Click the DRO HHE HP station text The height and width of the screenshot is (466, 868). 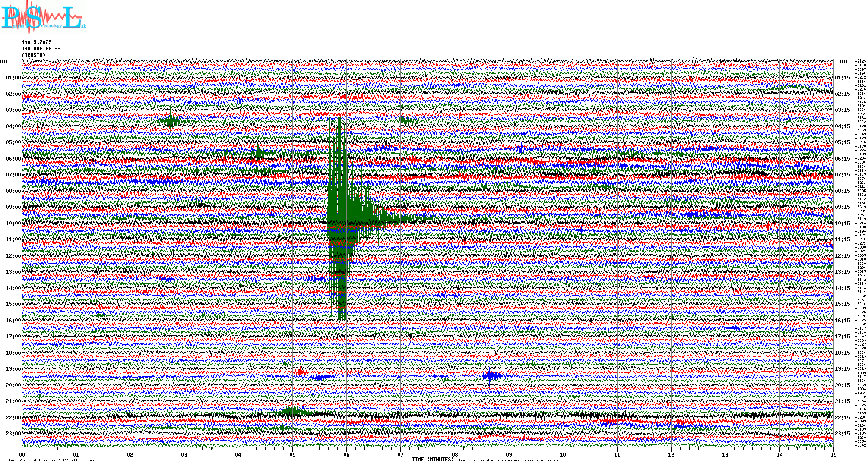(x=41, y=49)
